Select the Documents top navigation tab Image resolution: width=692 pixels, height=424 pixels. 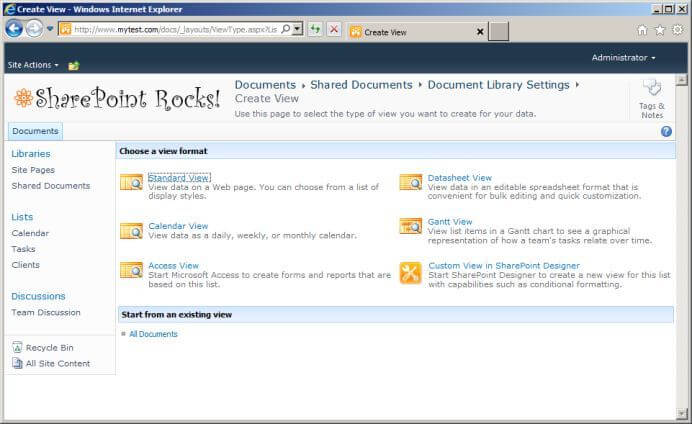click(35, 131)
